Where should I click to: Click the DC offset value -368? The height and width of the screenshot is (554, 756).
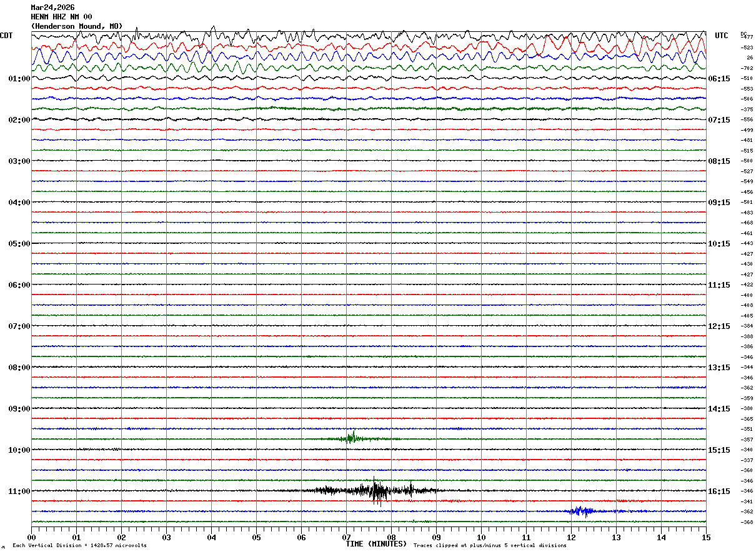(x=747, y=522)
